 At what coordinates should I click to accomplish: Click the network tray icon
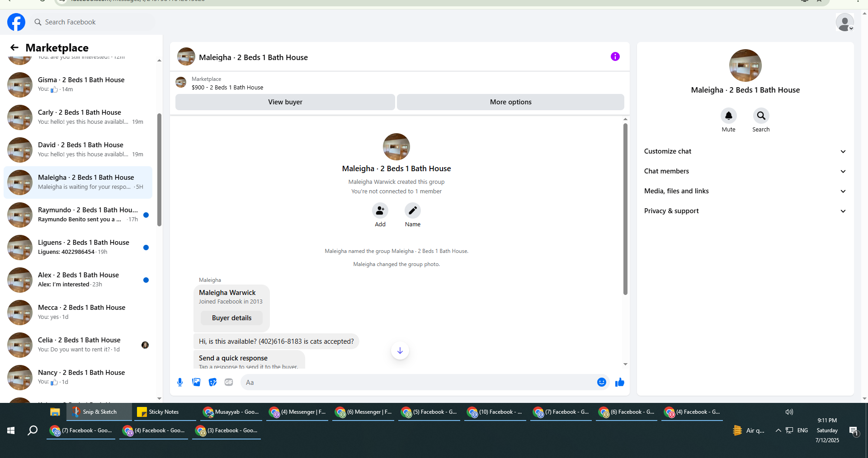(789, 430)
